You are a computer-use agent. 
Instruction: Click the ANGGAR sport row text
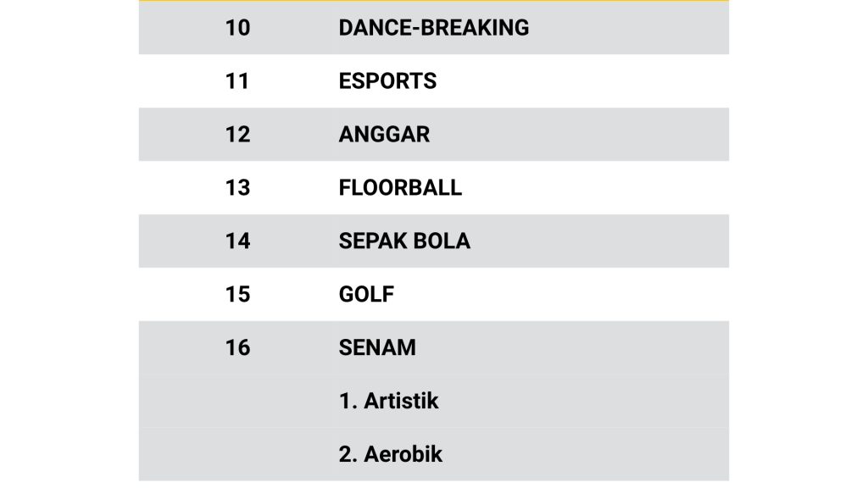(384, 135)
